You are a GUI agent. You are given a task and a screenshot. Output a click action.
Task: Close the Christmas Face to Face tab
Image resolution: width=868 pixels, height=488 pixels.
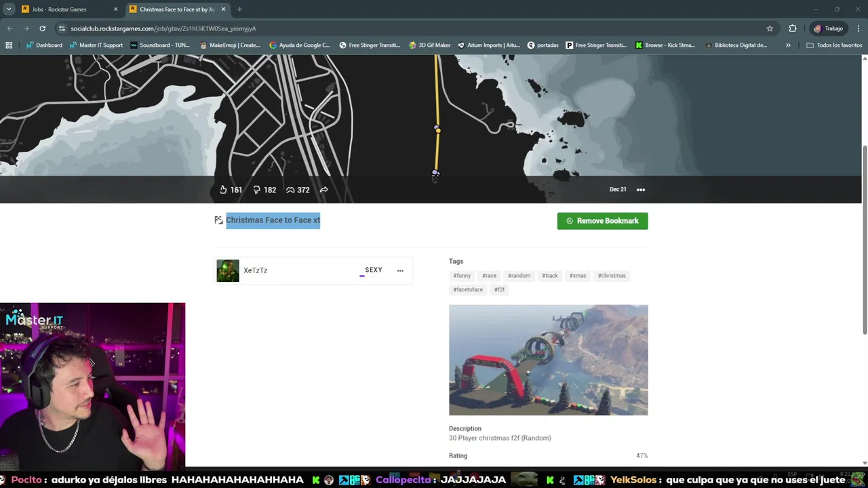[x=223, y=9]
